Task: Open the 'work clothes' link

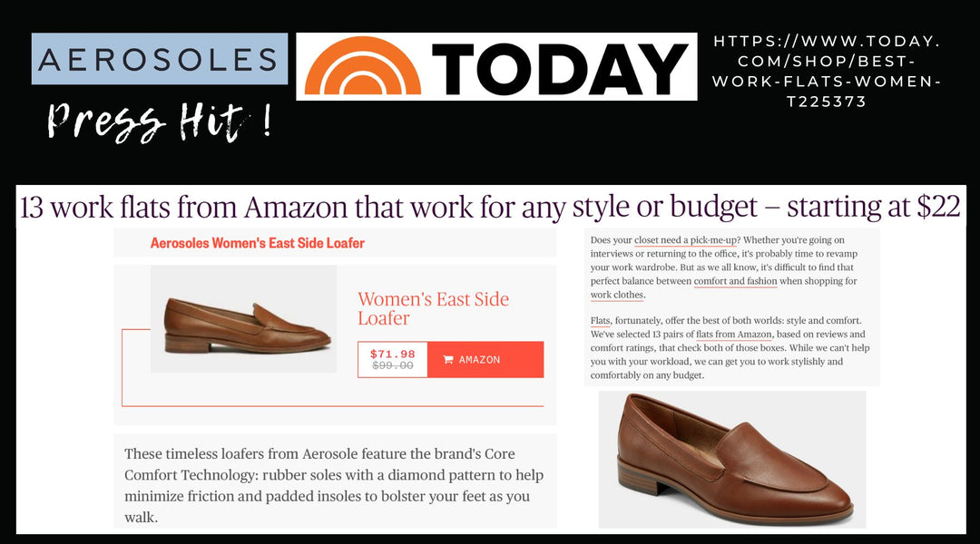Action: tap(617, 295)
